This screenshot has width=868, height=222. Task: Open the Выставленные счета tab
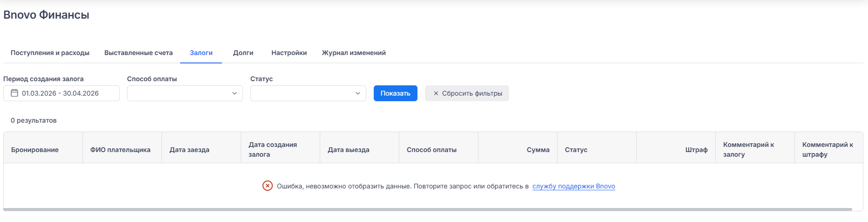(x=138, y=53)
